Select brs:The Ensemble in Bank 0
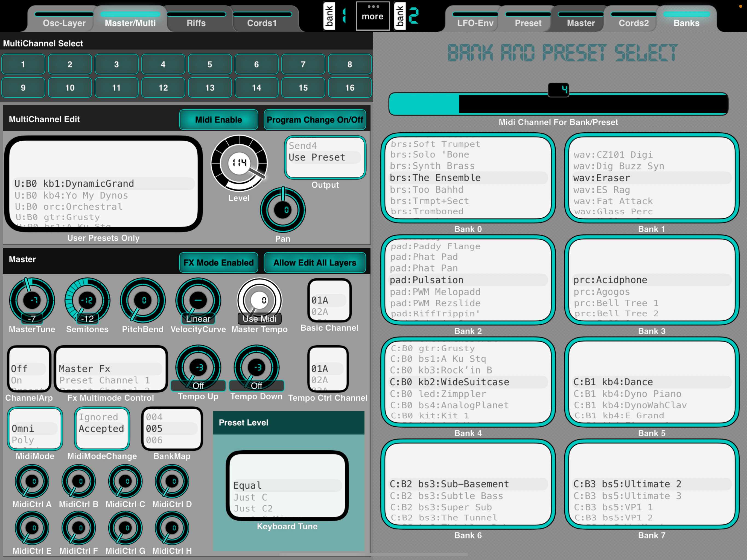Viewport: 747px width, 560px height. click(468, 178)
